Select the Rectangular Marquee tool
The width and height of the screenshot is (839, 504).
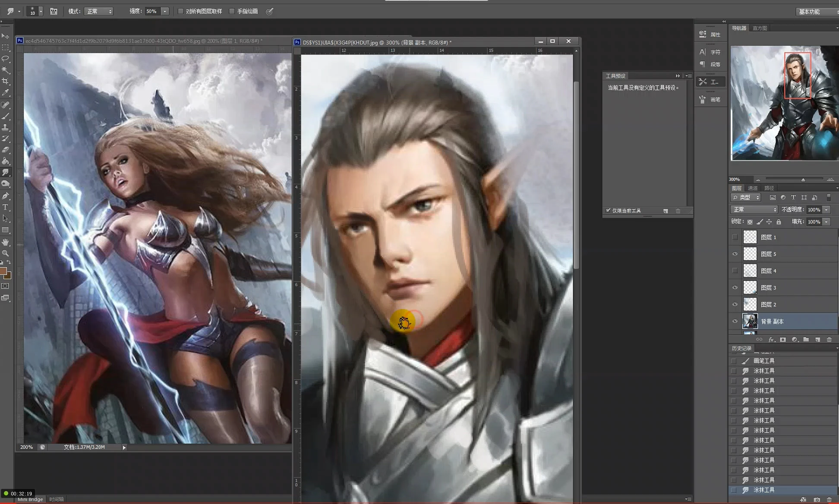[6, 47]
